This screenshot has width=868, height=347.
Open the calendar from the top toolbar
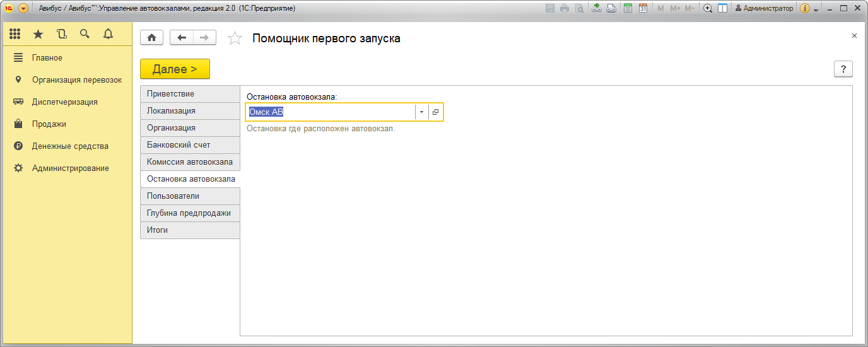(x=643, y=8)
